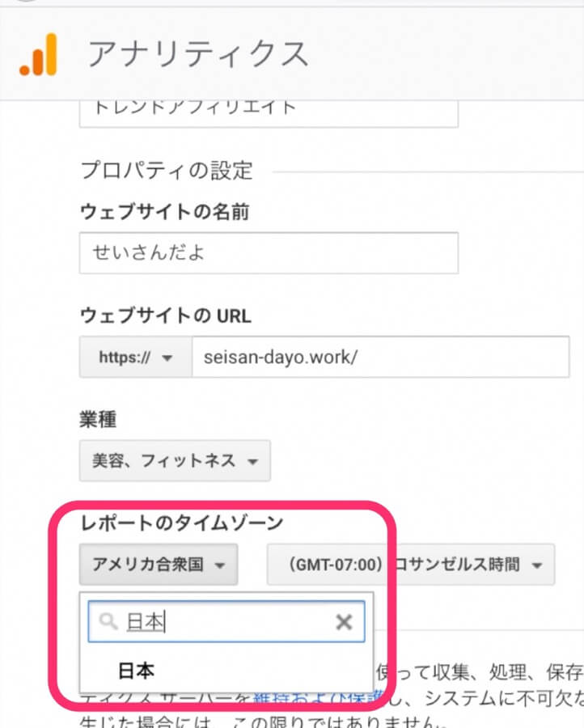This screenshot has width=584, height=728.
Task: Click the arrow beside ロサンゼルス時間
Action: pyautogui.click(x=537, y=565)
